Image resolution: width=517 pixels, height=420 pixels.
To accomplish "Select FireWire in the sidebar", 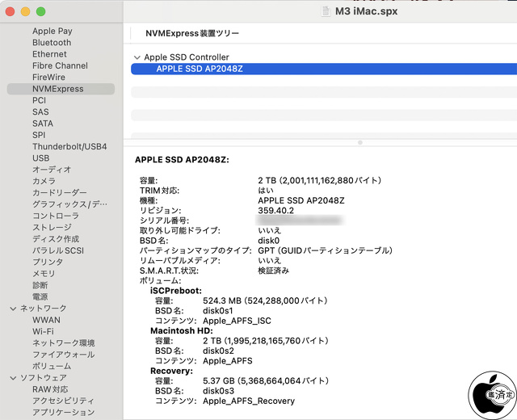I will point(48,78).
